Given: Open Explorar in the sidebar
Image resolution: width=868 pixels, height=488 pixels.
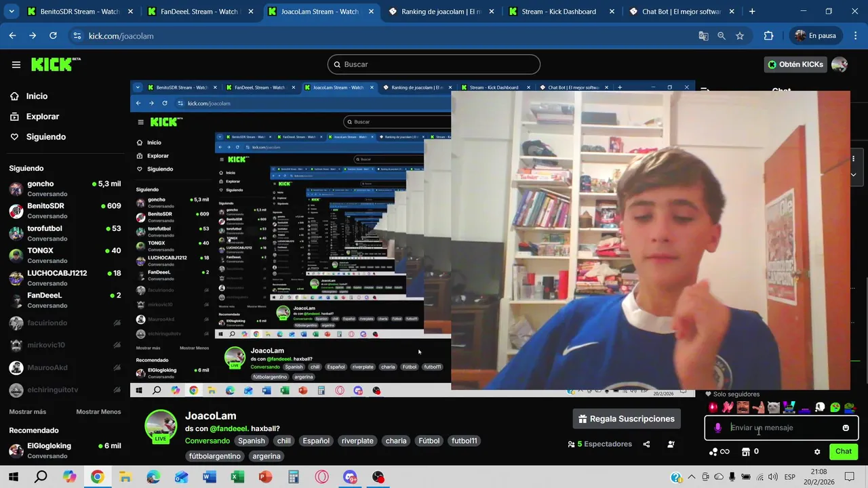Looking at the screenshot, I should coord(35,117).
